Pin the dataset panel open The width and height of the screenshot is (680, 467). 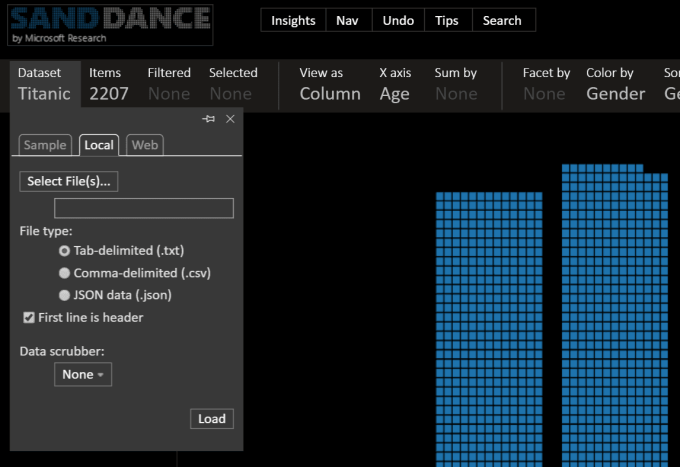click(208, 119)
